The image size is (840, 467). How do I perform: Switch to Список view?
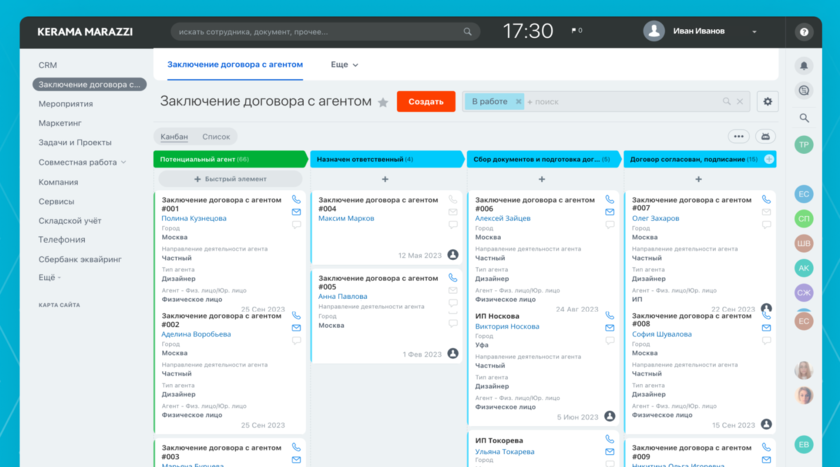216,136
